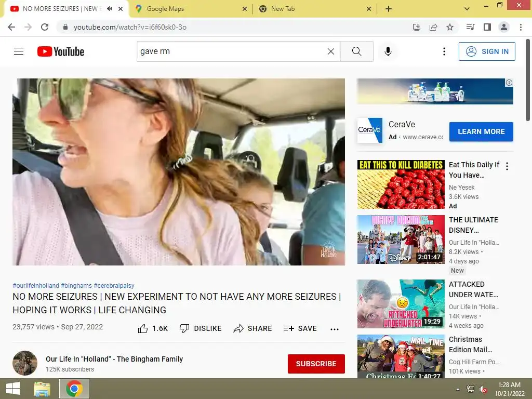The height and width of the screenshot is (399, 532).
Task: Click the browser forward arrow
Action: (28, 27)
